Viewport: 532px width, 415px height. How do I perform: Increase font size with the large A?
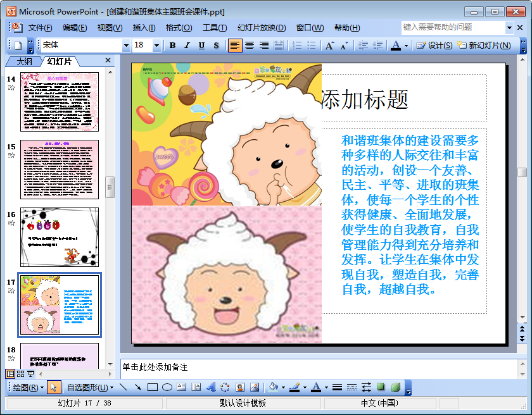point(329,46)
